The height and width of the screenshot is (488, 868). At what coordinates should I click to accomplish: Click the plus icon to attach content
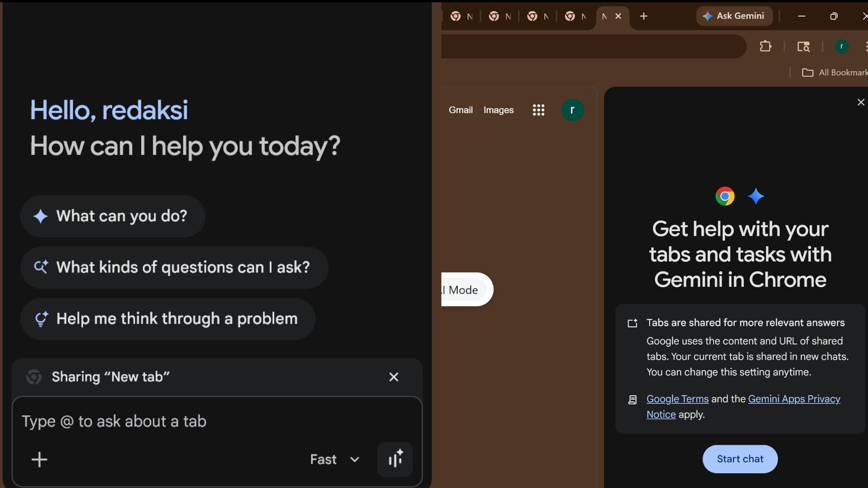(x=39, y=460)
